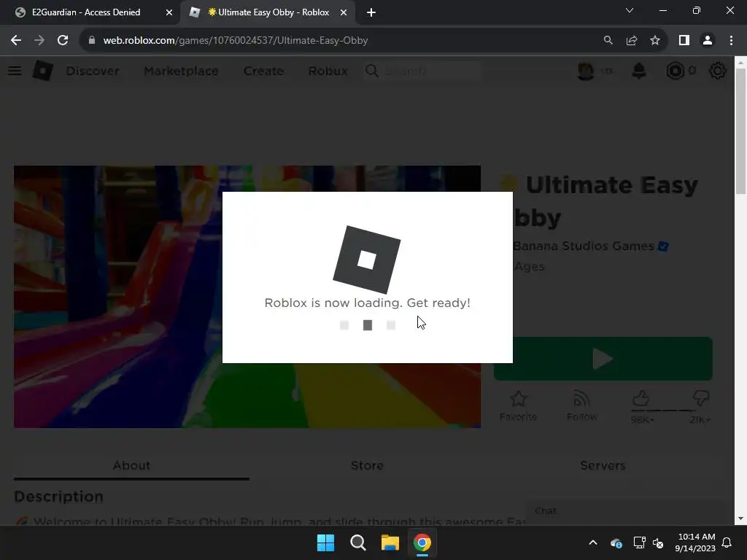Open the Windows Start menu
747x560 pixels.
click(326, 542)
